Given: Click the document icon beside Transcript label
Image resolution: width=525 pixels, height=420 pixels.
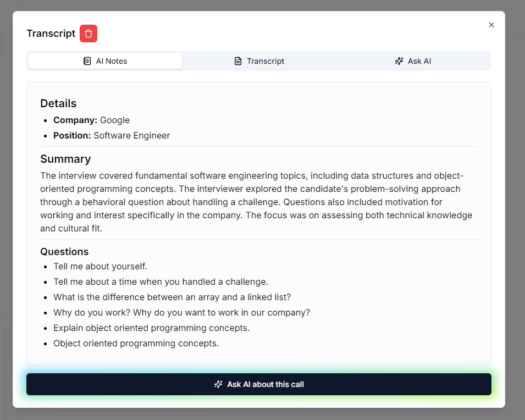Looking at the screenshot, I should tap(239, 60).
